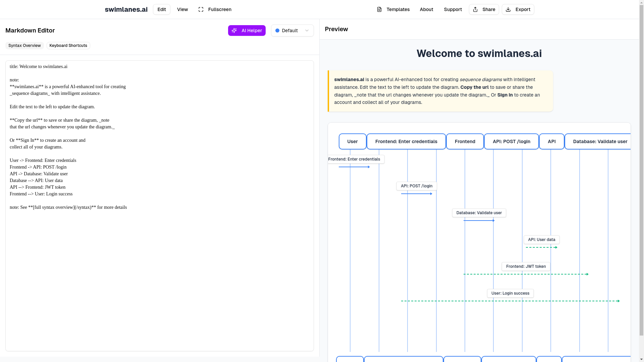Click editor line 'API -> Database: Validate user'

click(39, 174)
